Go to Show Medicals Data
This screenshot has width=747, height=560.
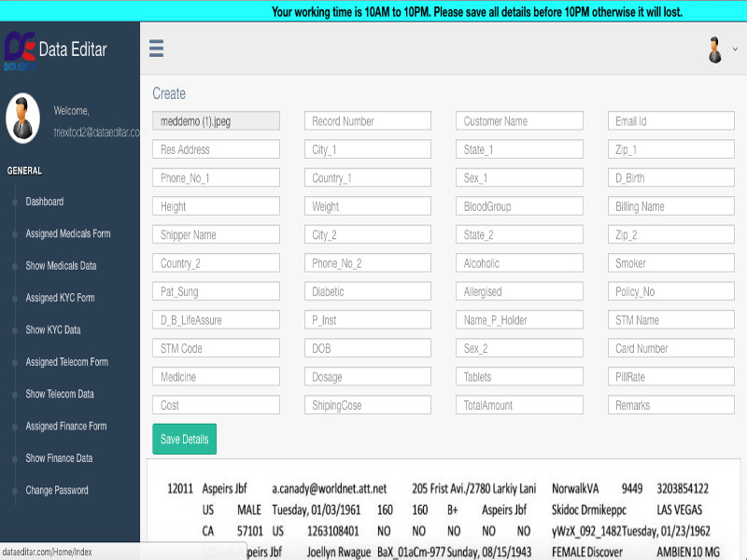[61, 266]
